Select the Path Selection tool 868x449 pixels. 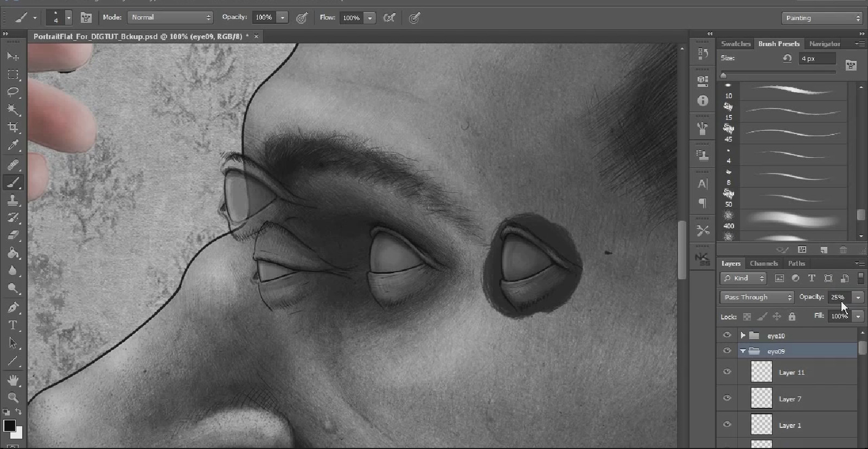click(13, 343)
